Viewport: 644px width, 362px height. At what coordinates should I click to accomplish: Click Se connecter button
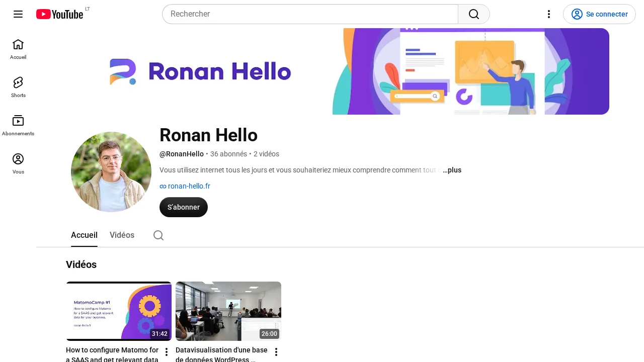(x=599, y=14)
